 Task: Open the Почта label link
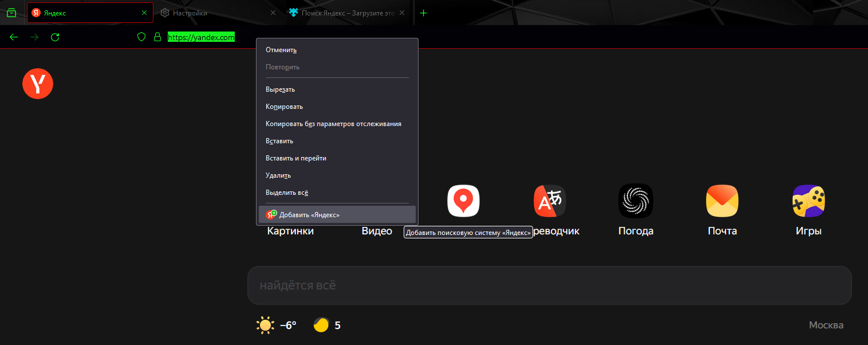click(x=722, y=231)
